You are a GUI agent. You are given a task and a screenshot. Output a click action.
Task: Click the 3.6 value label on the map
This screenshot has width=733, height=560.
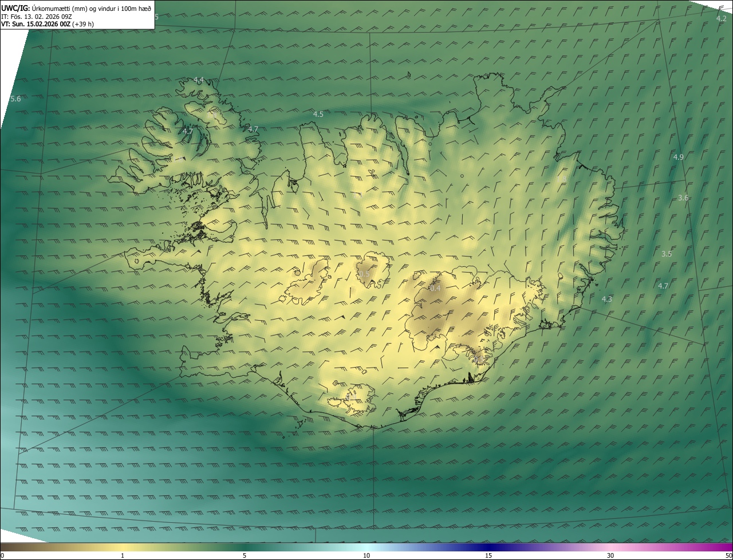pos(683,198)
